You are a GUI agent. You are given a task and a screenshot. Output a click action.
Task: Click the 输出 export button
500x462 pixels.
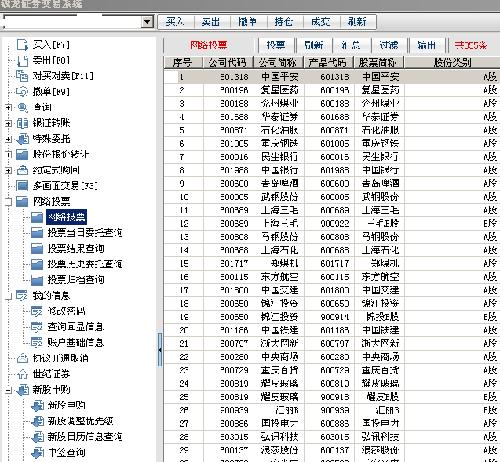click(426, 45)
